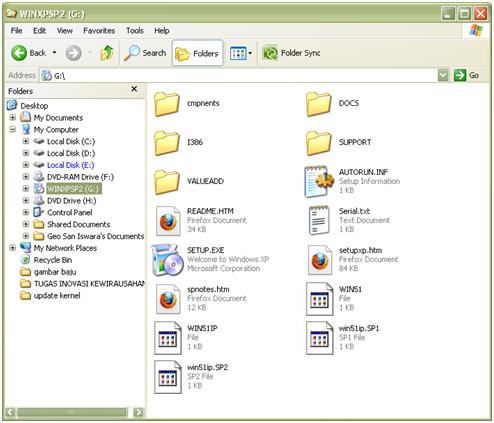
Task: Launch Folder Sync from toolbar
Action: pyautogui.click(x=291, y=53)
